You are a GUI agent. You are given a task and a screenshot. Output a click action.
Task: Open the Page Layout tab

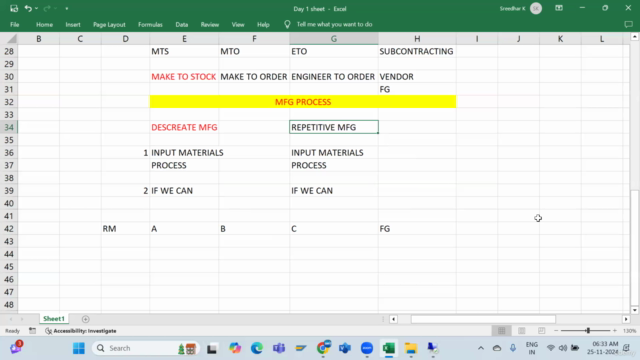(109, 24)
